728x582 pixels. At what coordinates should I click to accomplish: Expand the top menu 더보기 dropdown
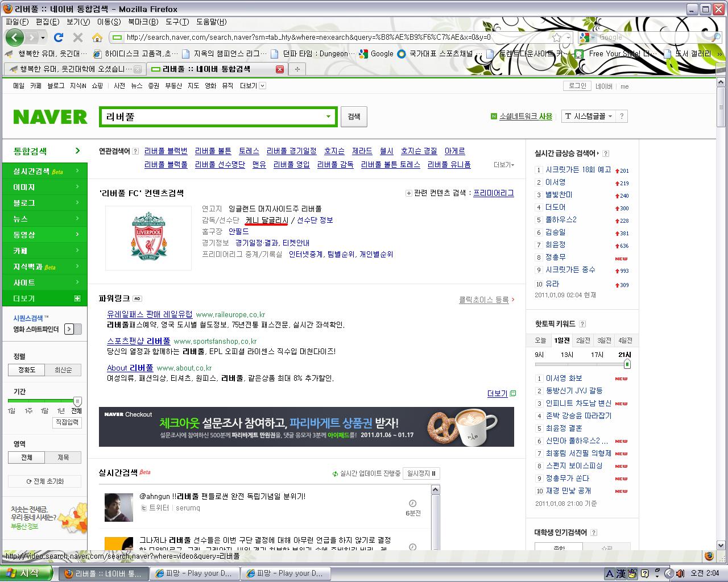[262, 86]
